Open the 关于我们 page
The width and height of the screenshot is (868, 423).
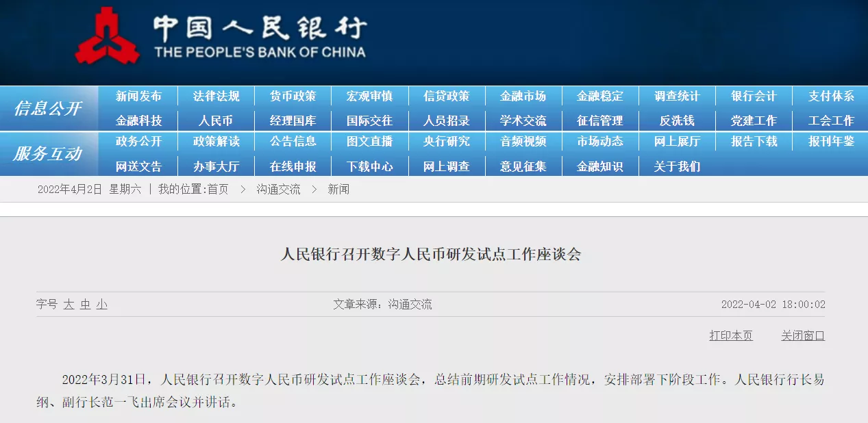(677, 166)
